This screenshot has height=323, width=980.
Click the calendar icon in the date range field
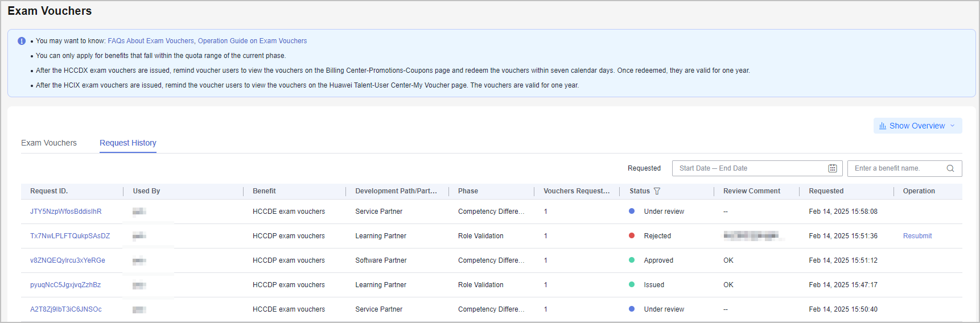pyautogui.click(x=833, y=168)
